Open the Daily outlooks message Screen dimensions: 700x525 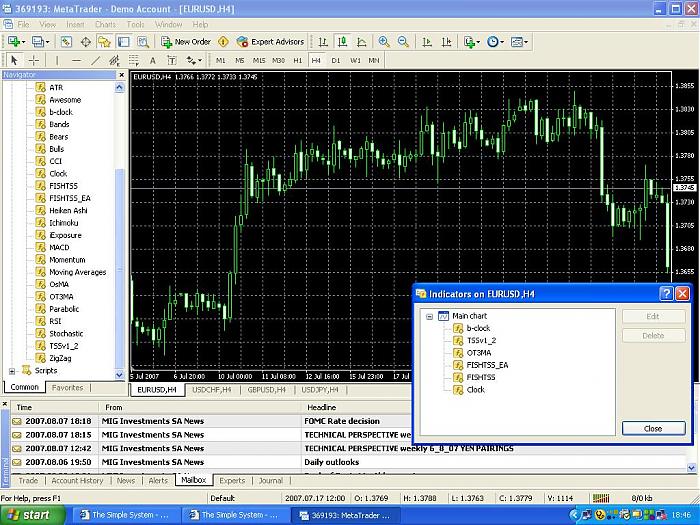pos(331,462)
